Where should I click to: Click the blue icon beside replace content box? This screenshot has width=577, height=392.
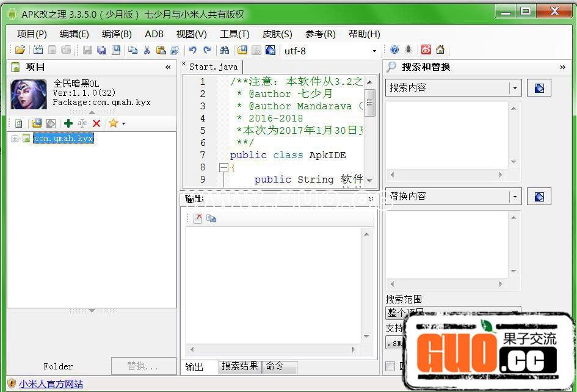pos(539,197)
